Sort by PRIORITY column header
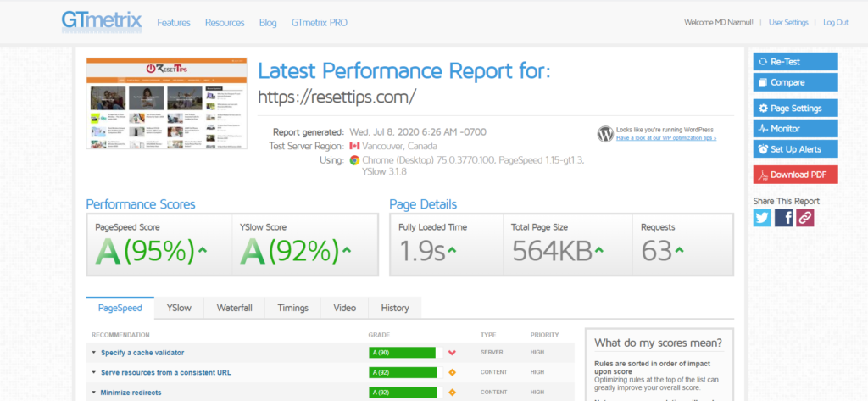This screenshot has width=868, height=401. click(x=545, y=335)
